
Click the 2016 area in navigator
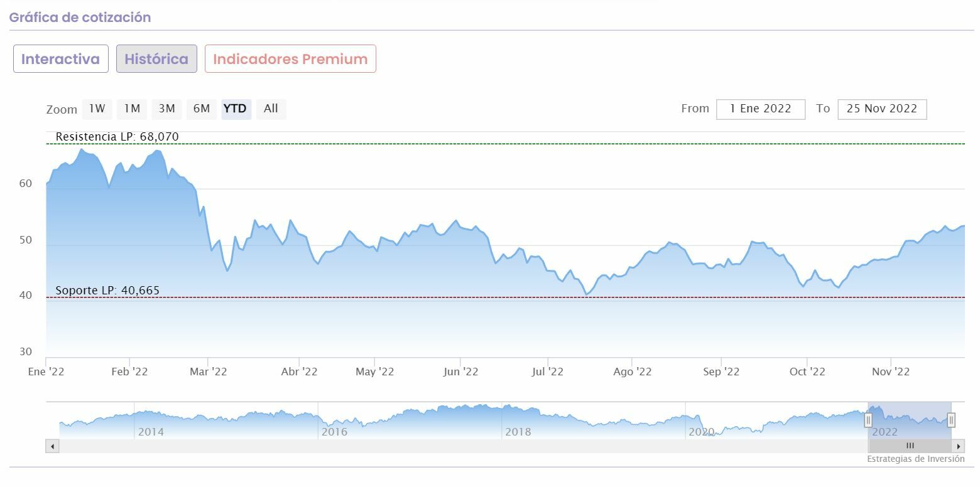coord(334,432)
